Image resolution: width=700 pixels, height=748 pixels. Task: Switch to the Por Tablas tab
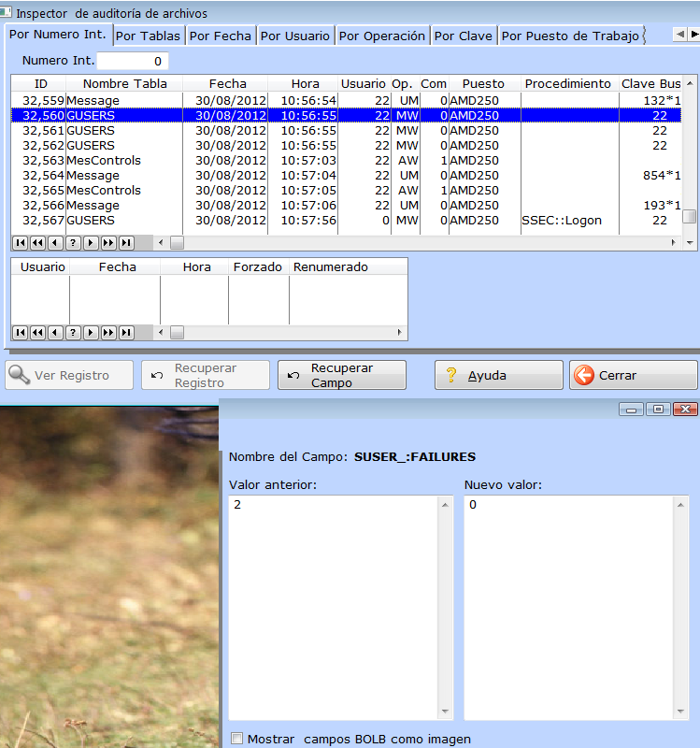click(148, 36)
